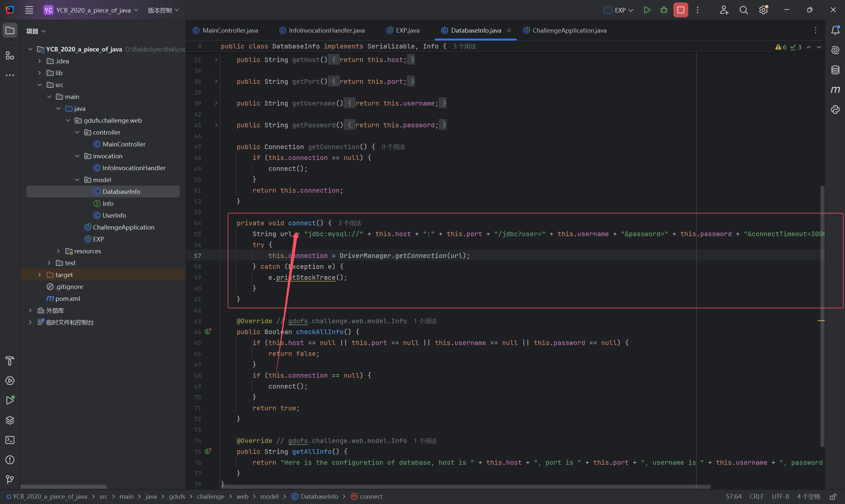The width and height of the screenshot is (845, 504).
Task: Toggle read-only lock in status bar
Action: coord(833,496)
